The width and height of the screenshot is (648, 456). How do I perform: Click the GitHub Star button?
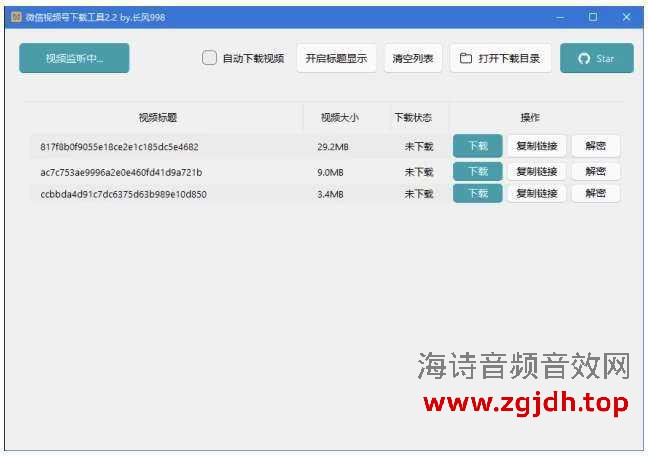pos(597,58)
